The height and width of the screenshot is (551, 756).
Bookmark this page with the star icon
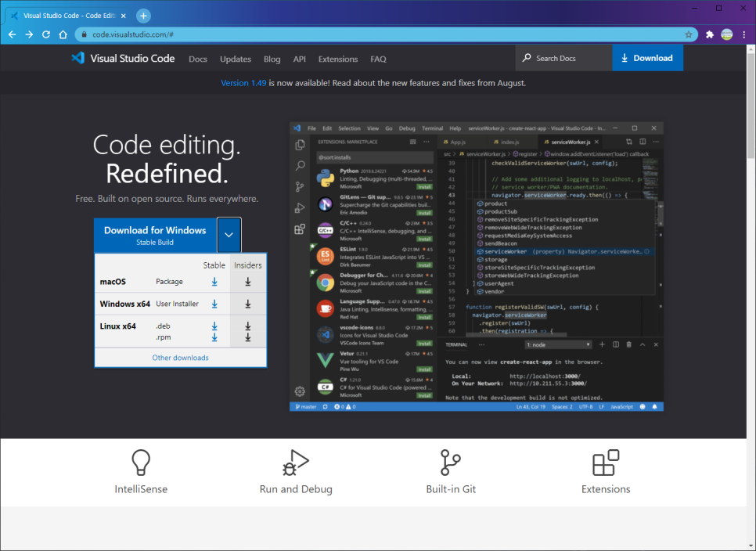click(x=688, y=34)
